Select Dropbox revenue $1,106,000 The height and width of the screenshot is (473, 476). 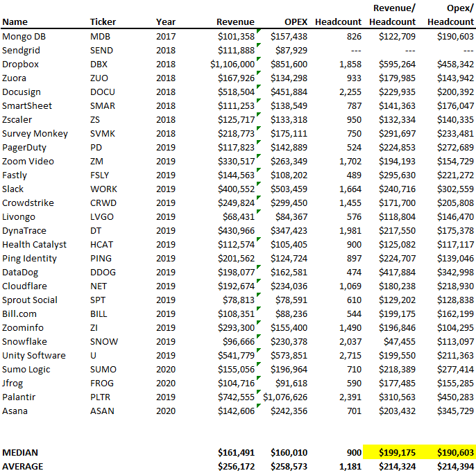tap(232, 64)
